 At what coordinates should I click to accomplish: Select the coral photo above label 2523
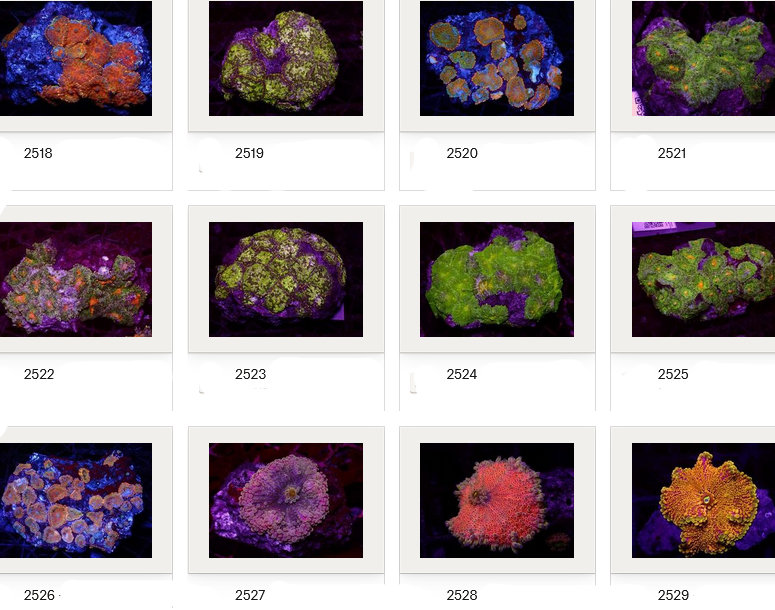click(286, 279)
